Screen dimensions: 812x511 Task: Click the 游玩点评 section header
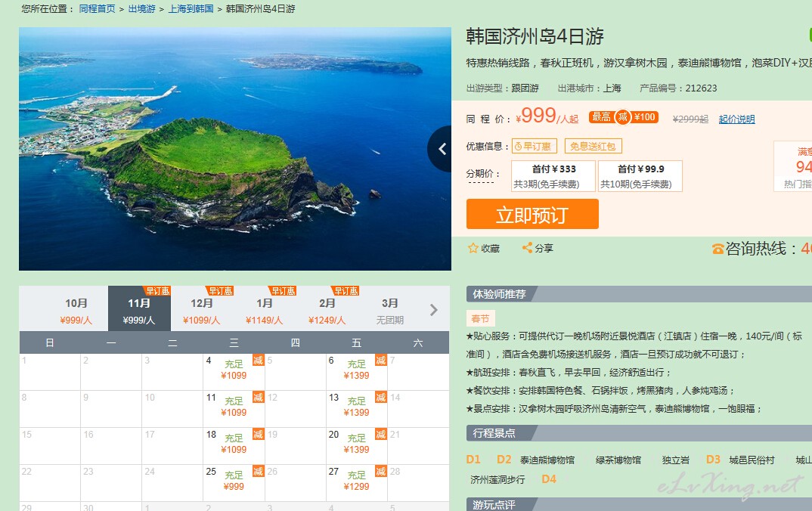(x=494, y=504)
